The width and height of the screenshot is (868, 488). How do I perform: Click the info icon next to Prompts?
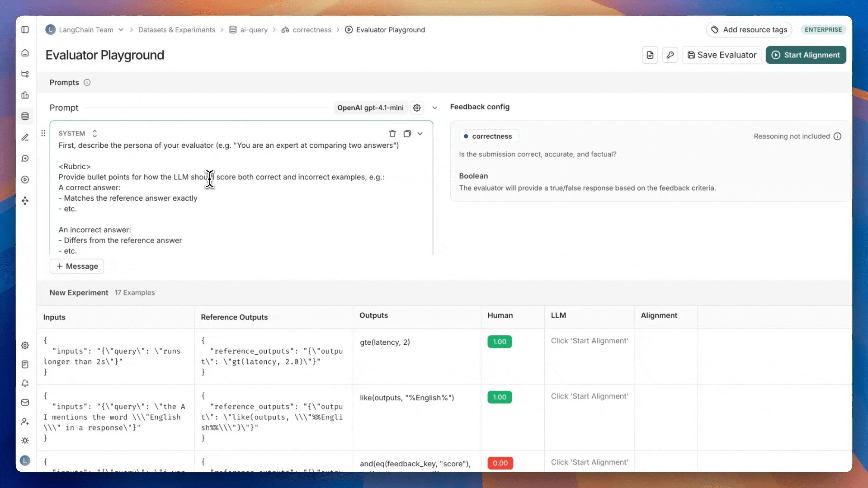click(87, 83)
